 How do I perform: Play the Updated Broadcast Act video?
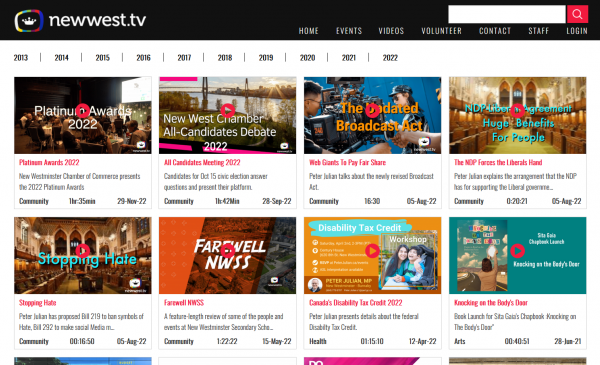(372, 111)
